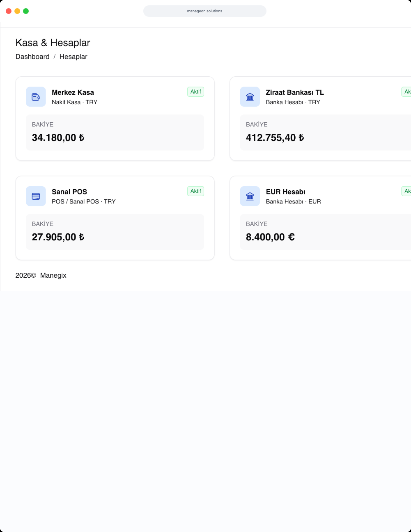Click the manageon.solutions address bar
Image resolution: width=411 pixels, height=532 pixels.
click(205, 11)
